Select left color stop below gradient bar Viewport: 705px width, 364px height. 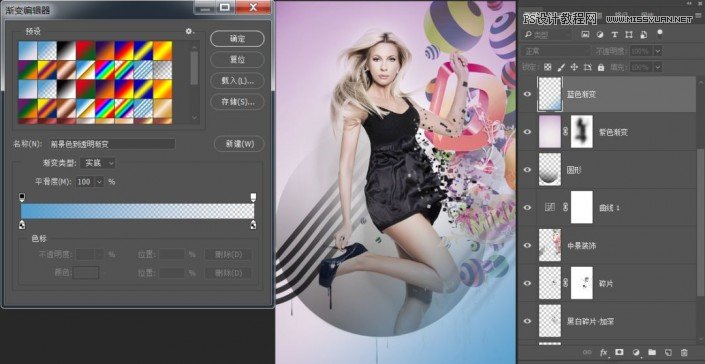click(22, 225)
